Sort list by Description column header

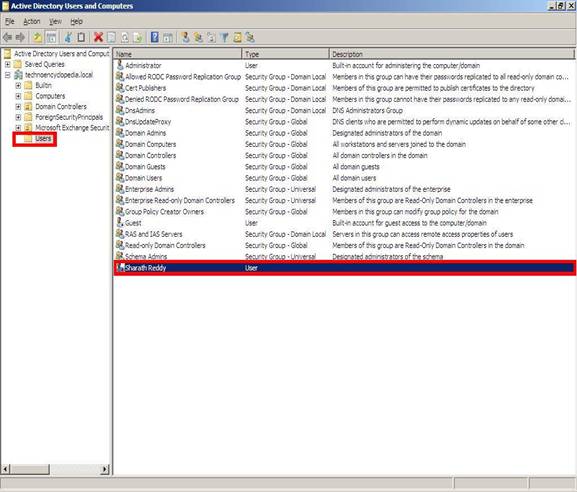click(452, 54)
